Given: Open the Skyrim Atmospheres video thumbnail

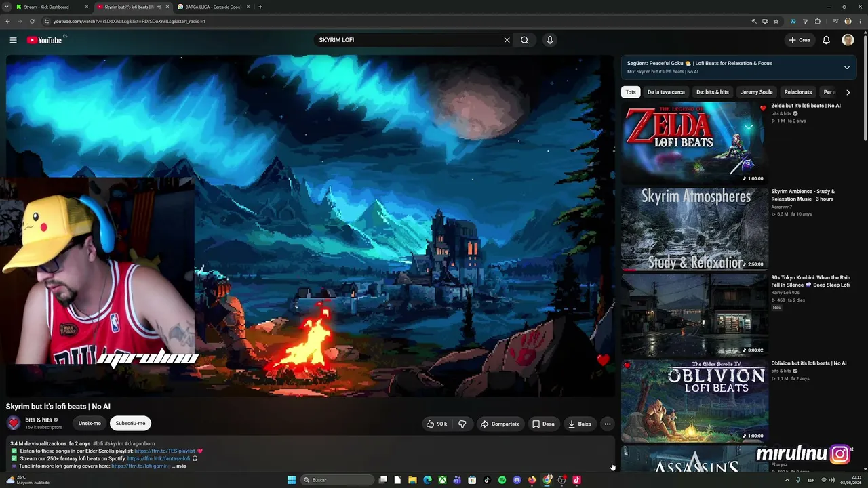Looking at the screenshot, I should pyautogui.click(x=694, y=229).
